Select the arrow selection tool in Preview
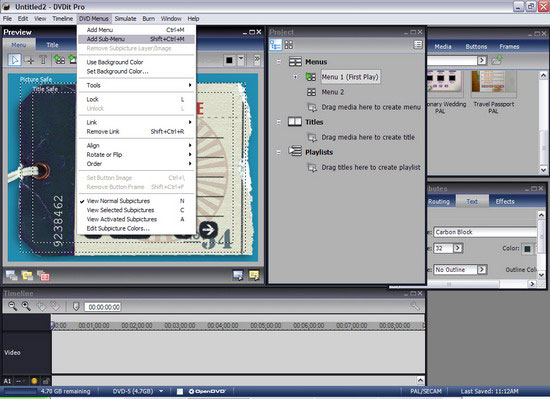The height and width of the screenshot is (399, 550). coord(14,60)
